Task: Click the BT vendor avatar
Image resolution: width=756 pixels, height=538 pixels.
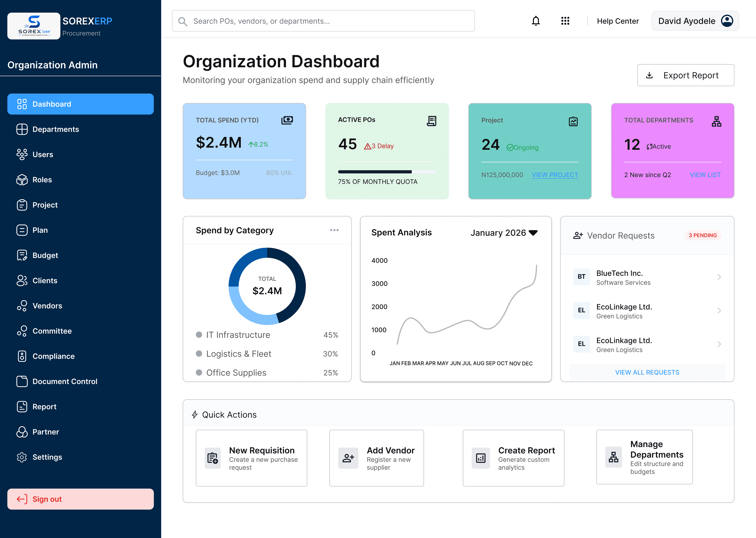Action: pos(581,277)
